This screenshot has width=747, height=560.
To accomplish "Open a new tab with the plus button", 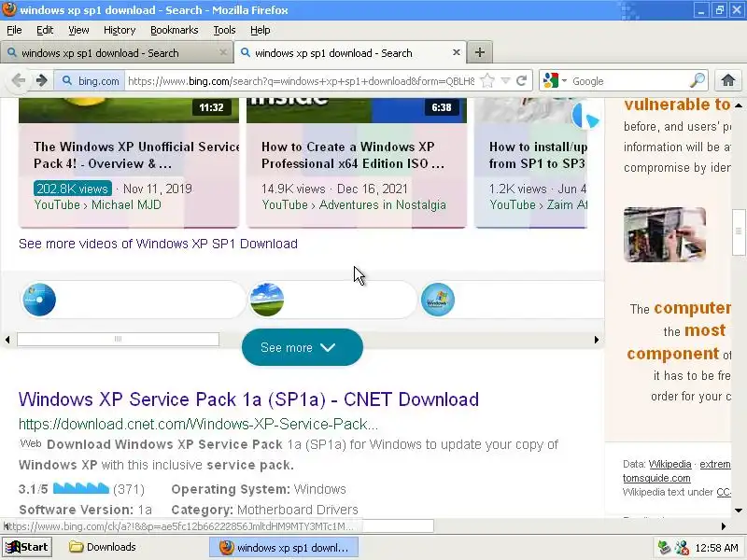I will tap(480, 52).
